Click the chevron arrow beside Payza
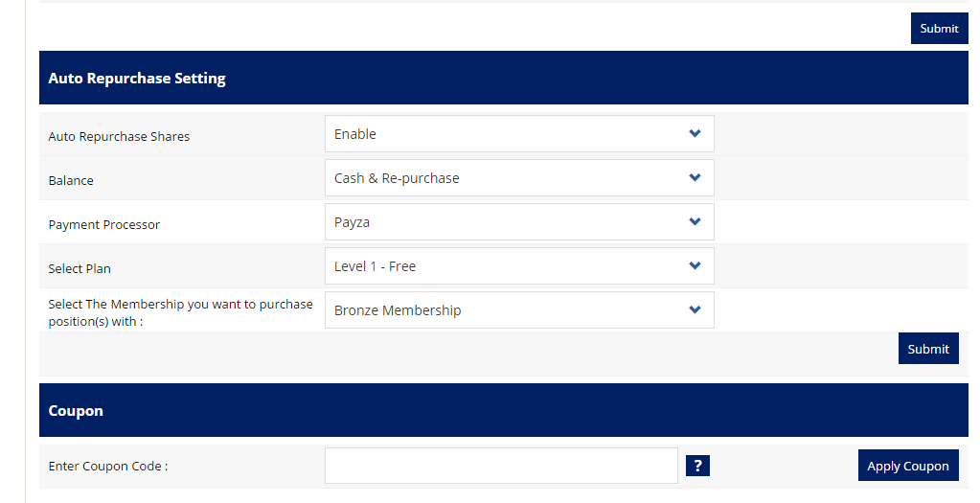Viewport: 980px width, 503px height. click(695, 222)
